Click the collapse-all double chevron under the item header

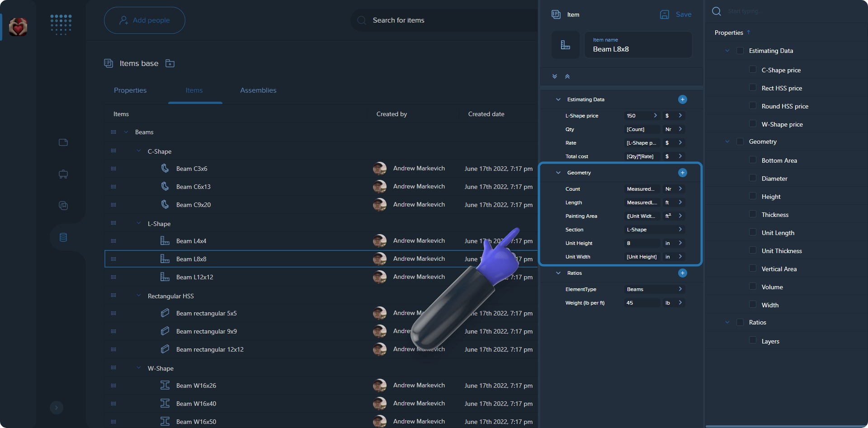pos(568,76)
